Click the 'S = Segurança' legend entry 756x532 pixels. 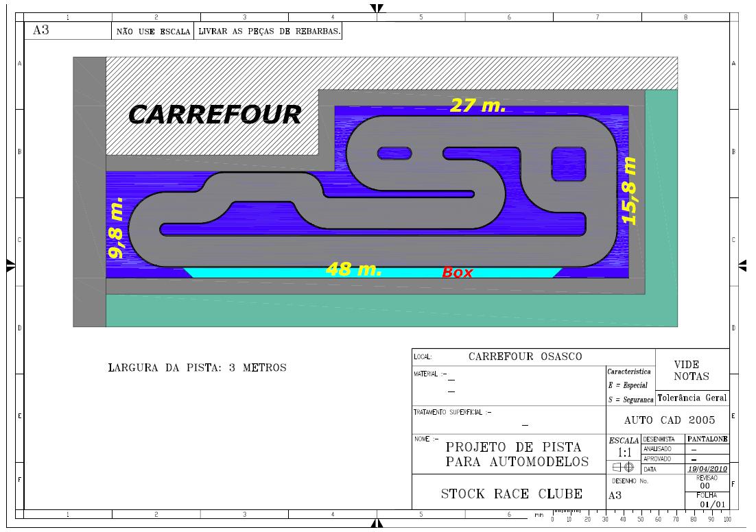click(630, 400)
